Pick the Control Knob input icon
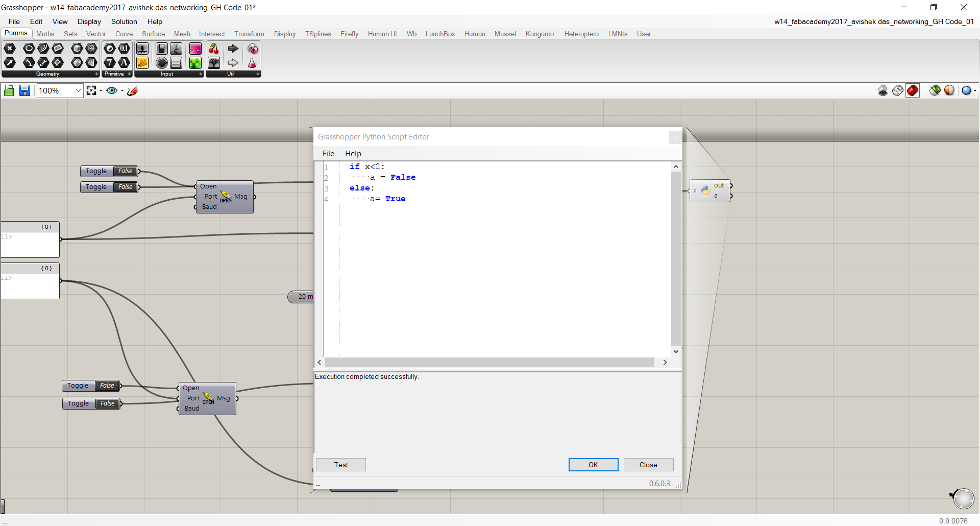Screen dimensions: 980x526 point(162,63)
